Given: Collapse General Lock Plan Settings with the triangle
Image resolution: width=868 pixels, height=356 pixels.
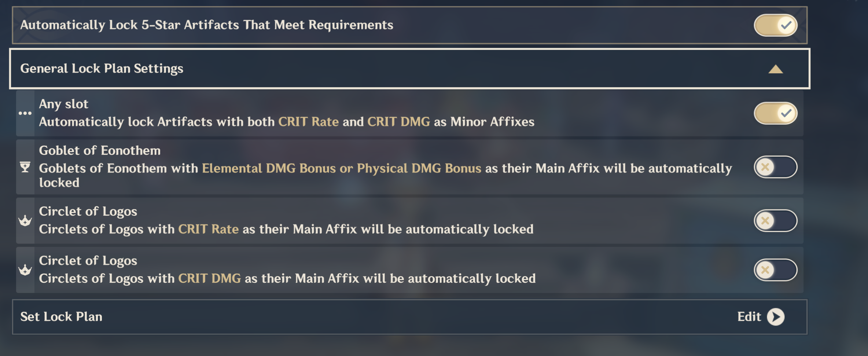Looking at the screenshot, I should click(776, 69).
